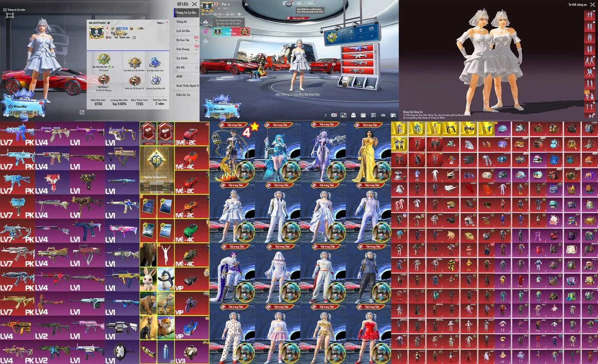Open the share icon below the profile card
Screen dimensions: 598x364
pyautogui.click(x=82, y=112)
